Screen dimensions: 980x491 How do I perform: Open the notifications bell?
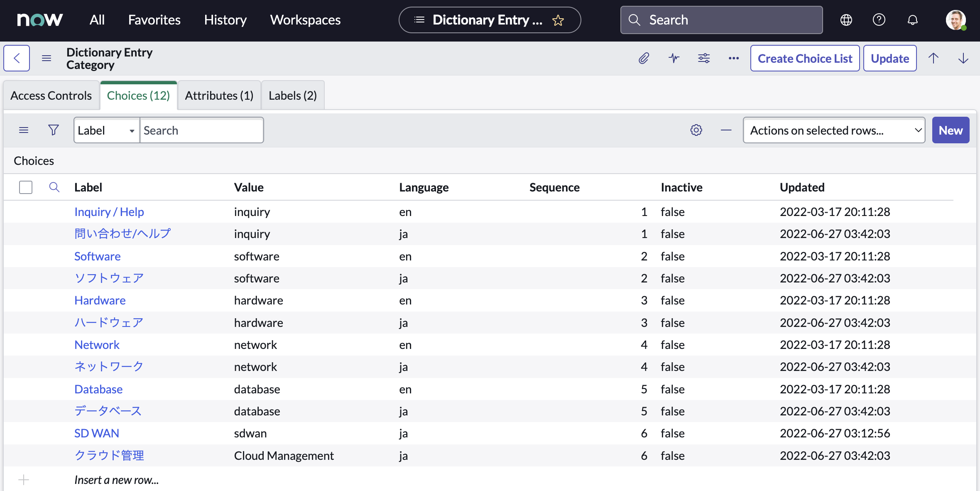click(912, 20)
